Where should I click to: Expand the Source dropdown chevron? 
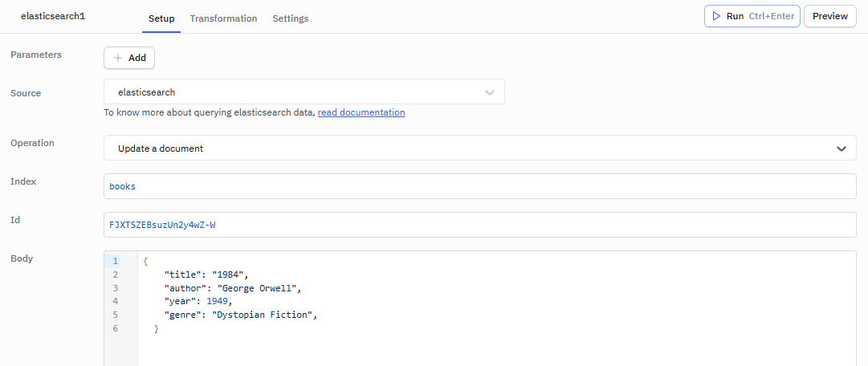(x=490, y=92)
